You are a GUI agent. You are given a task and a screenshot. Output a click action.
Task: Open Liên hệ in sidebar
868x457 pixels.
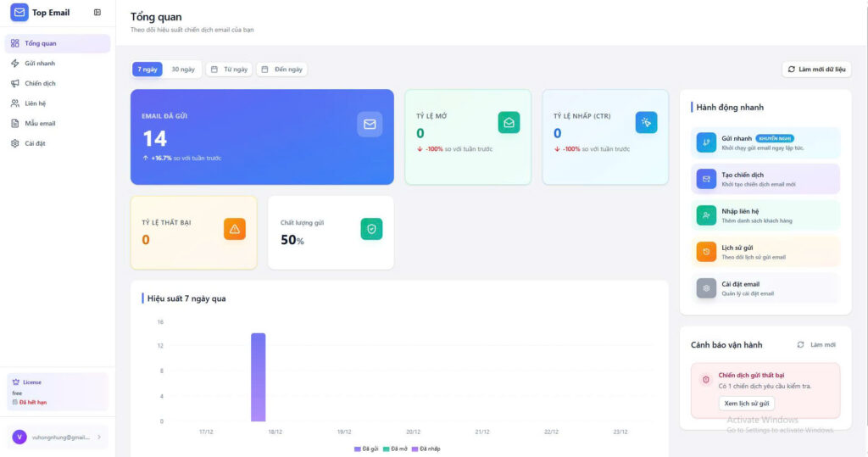coord(58,103)
